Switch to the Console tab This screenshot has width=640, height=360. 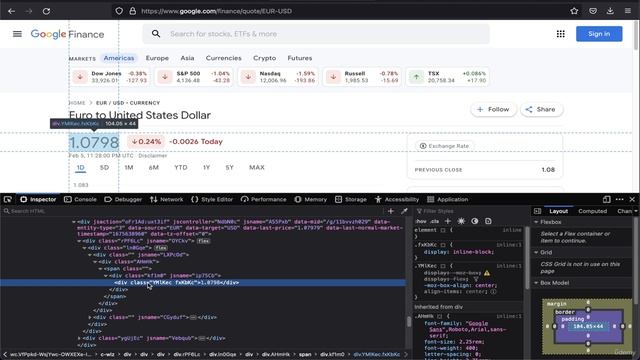[80, 199]
